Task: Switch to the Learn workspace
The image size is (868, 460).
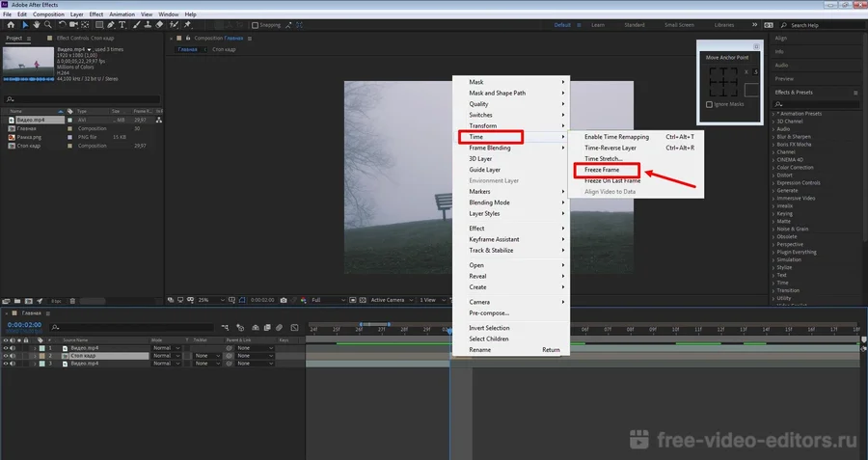Action: 598,25
